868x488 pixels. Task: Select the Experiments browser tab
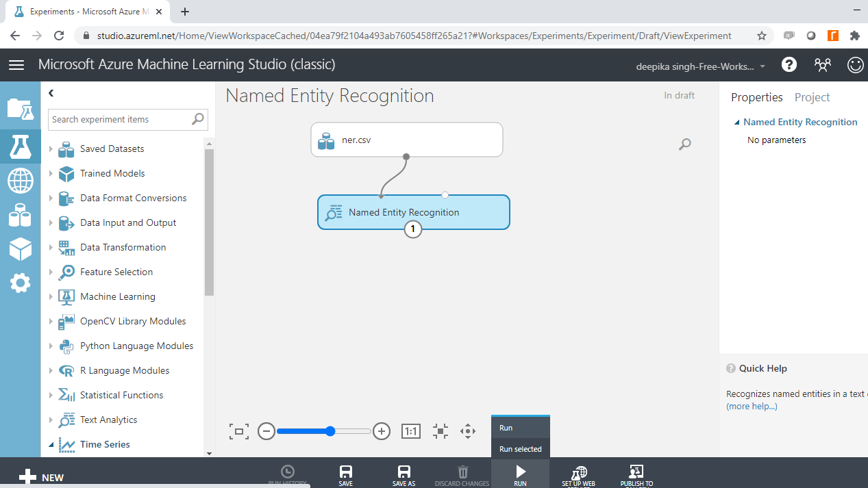pos(89,12)
